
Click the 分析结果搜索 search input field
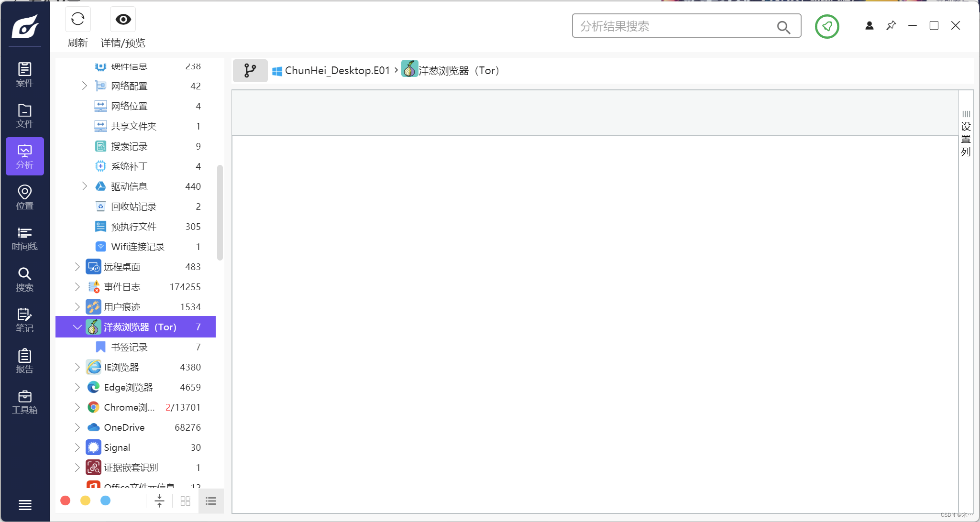point(674,26)
